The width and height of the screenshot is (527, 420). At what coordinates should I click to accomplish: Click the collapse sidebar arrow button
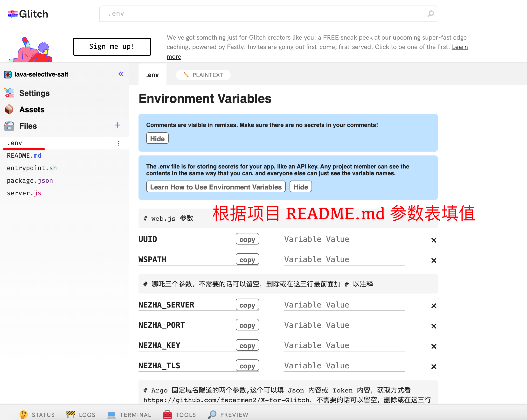121,74
